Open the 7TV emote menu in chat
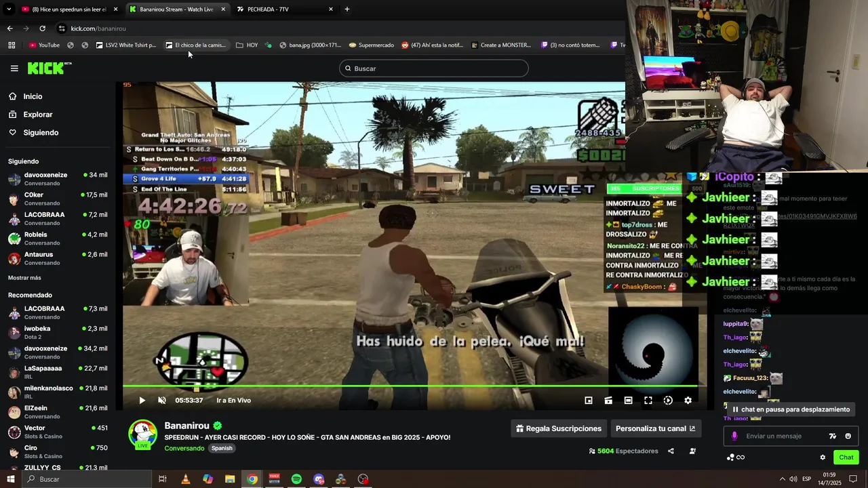868x488 pixels. point(833,436)
